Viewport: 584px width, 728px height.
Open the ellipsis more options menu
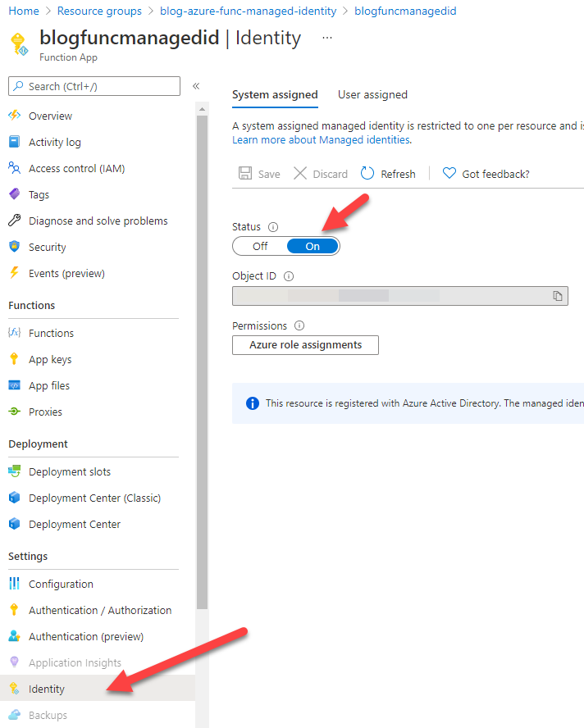tap(327, 38)
